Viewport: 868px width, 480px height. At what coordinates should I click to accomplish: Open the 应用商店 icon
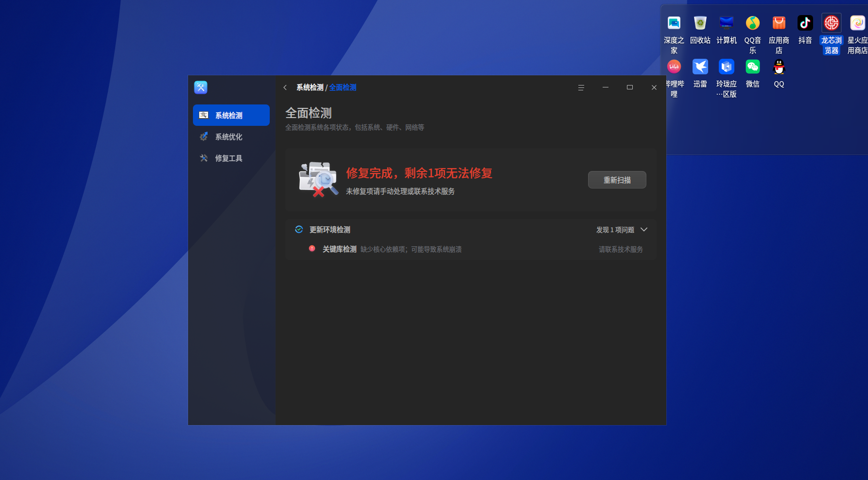click(x=779, y=23)
